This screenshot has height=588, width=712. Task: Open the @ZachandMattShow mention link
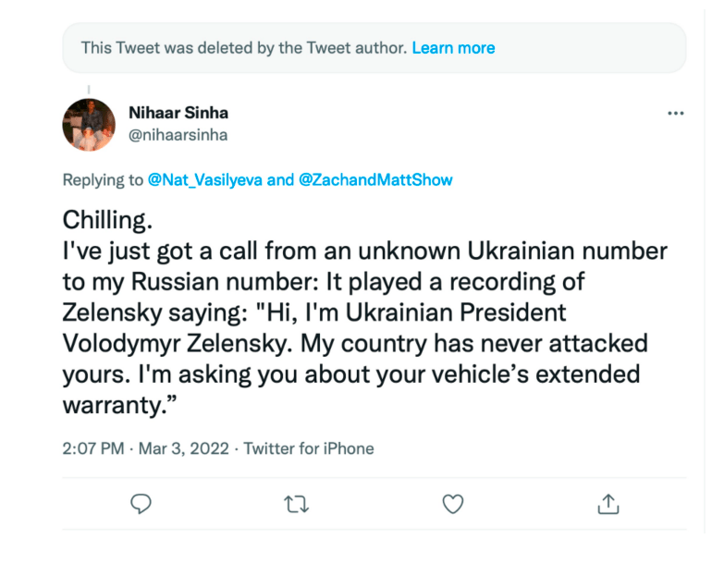(x=376, y=180)
